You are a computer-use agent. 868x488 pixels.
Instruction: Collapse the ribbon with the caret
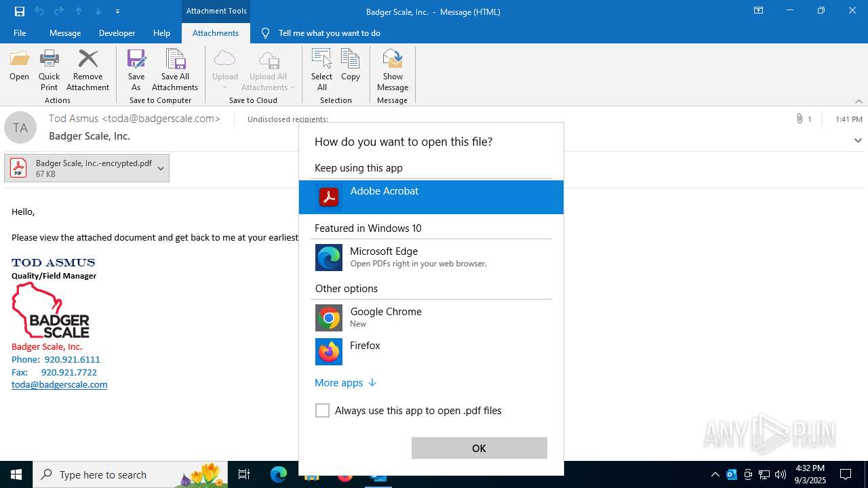click(x=859, y=101)
